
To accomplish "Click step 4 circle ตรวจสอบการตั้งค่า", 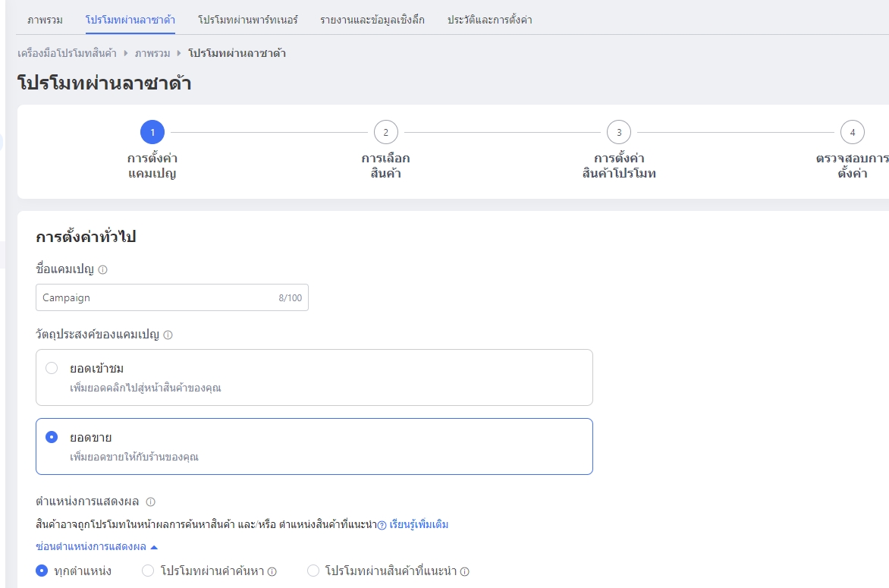I will click(x=853, y=132).
